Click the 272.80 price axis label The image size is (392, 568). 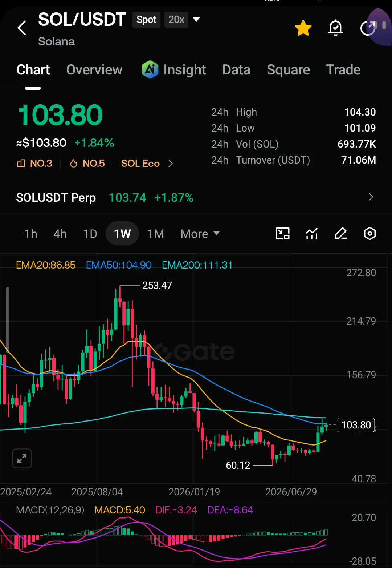[361, 273]
